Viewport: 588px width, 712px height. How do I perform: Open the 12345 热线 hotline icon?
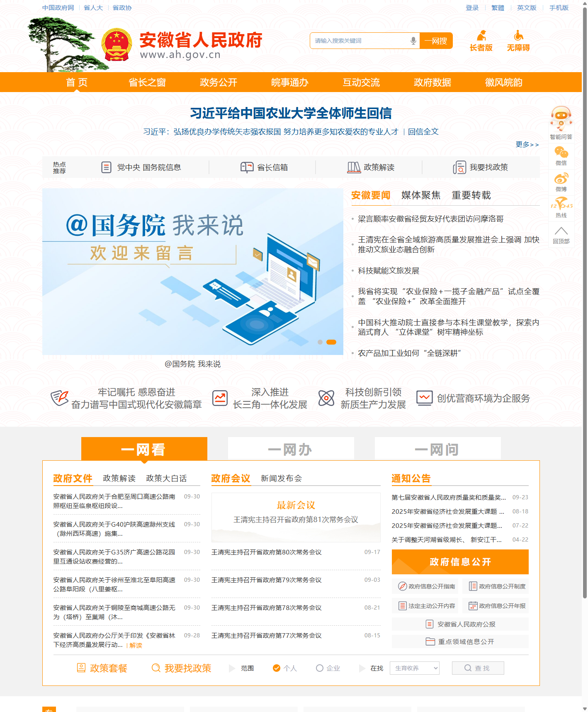pyautogui.click(x=561, y=204)
